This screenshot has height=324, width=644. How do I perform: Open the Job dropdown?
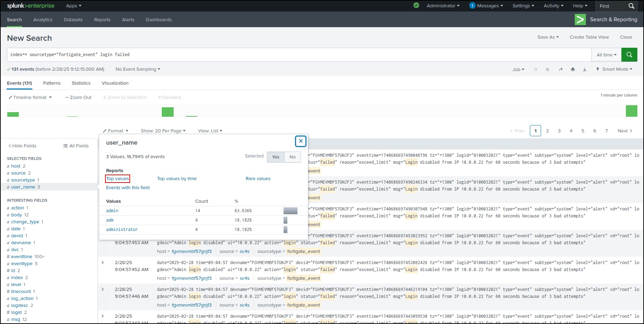[518, 69]
